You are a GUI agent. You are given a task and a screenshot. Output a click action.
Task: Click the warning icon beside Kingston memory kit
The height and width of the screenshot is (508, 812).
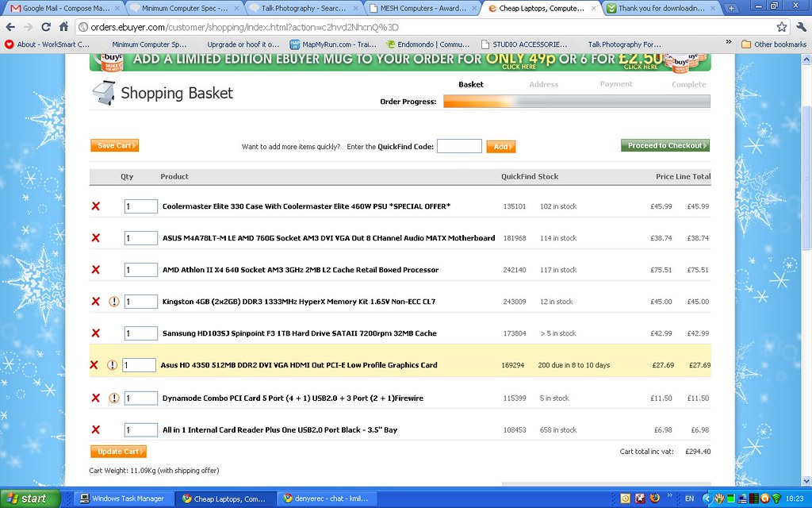pyautogui.click(x=114, y=302)
